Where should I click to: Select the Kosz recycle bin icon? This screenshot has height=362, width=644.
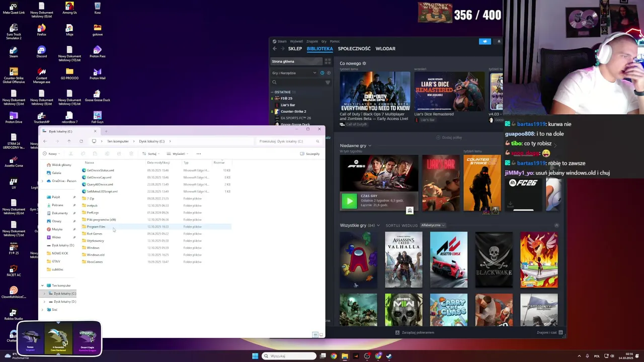(97, 9)
